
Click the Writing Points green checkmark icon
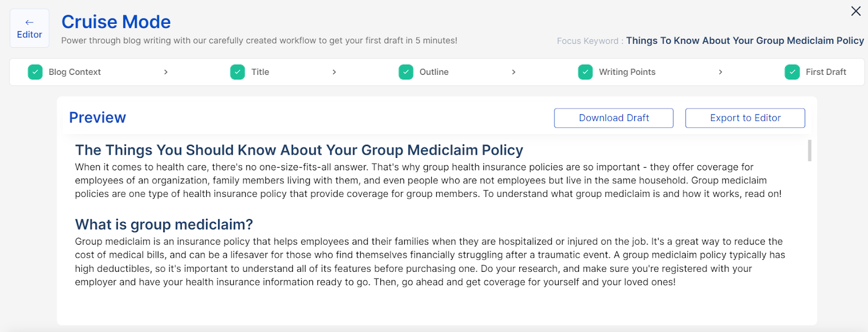(x=585, y=72)
